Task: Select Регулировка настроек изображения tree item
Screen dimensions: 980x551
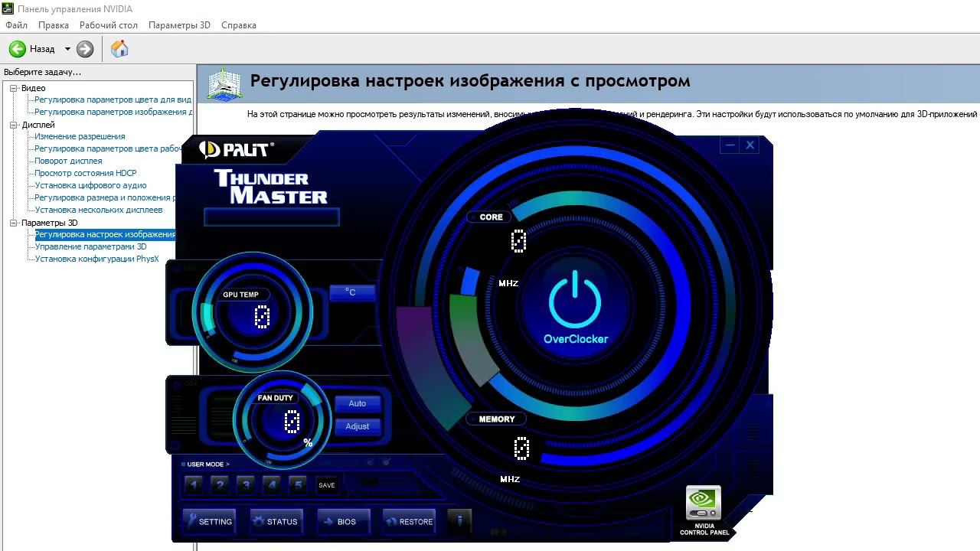Action: pos(106,234)
